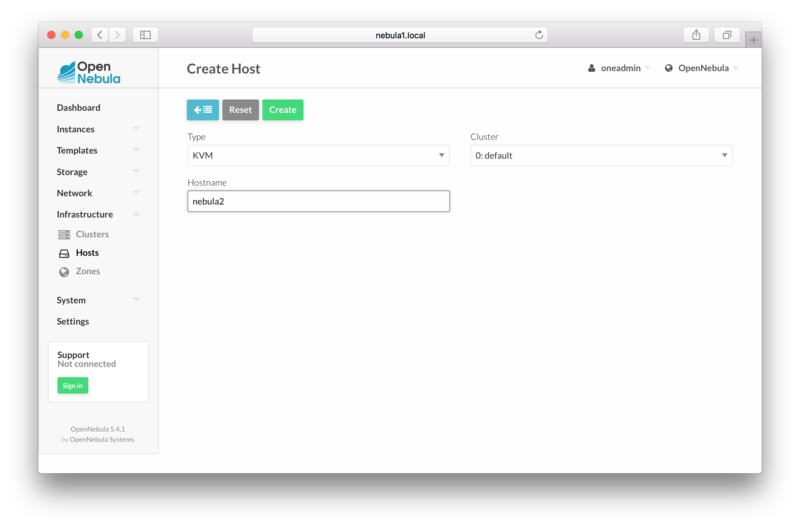Open the OpenNebula zone menu
800x528 pixels.
point(702,68)
